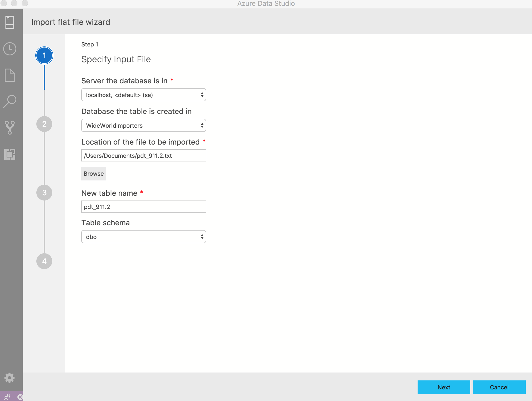532x401 pixels.
Task: Open the settings gear icon
Action: click(10, 378)
